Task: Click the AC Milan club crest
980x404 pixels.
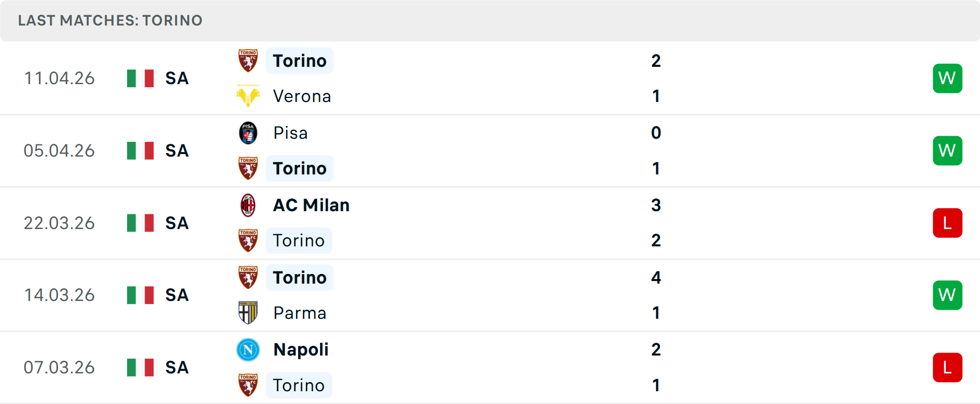Action: tap(248, 205)
